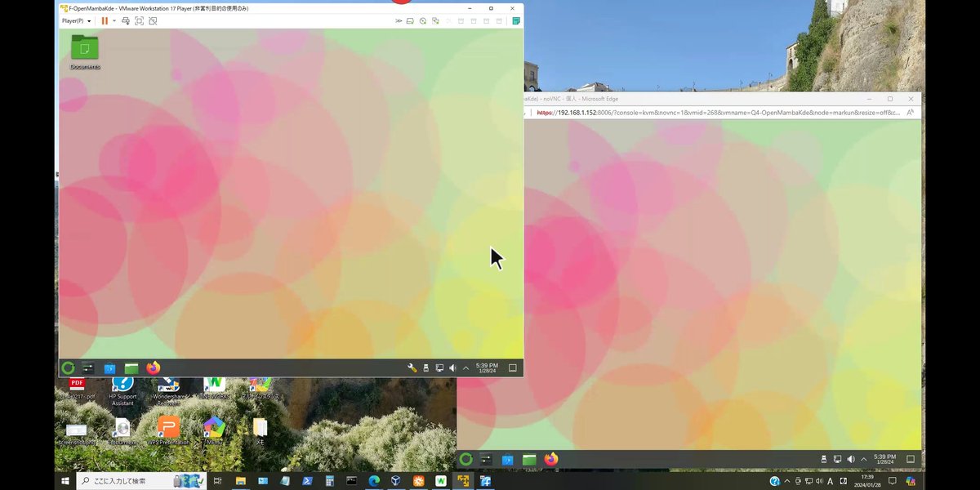Launch Firefox in the noVNC guest panel
Image resolution: width=980 pixels, height=490 pixels.
[551, 460]
